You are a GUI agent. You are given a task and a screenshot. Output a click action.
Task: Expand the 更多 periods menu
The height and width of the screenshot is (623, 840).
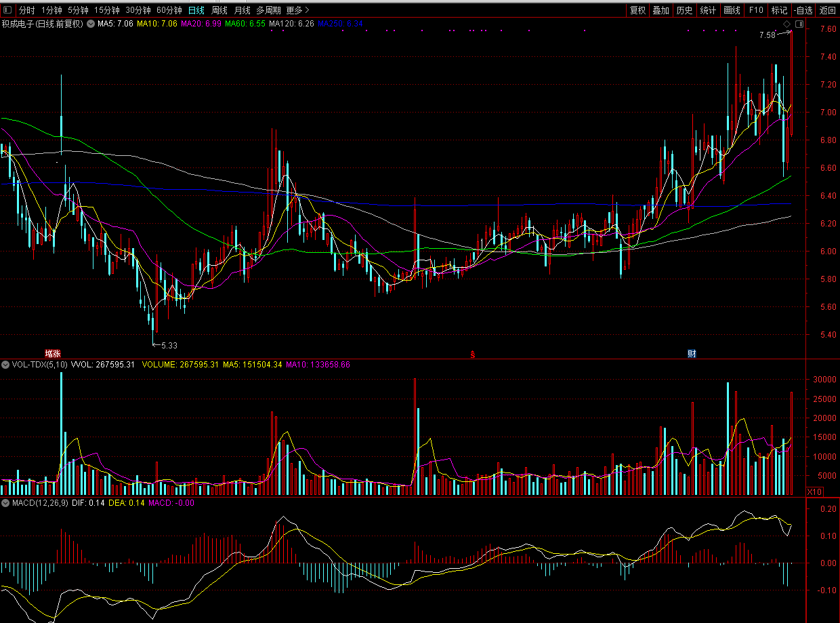click(297, 10)
